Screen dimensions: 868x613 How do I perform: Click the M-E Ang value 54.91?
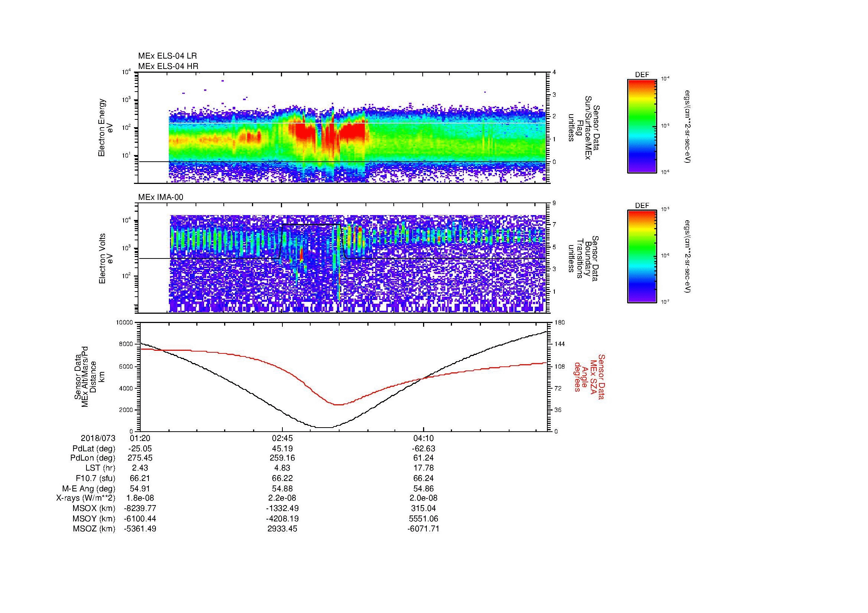tap(140, 489)
